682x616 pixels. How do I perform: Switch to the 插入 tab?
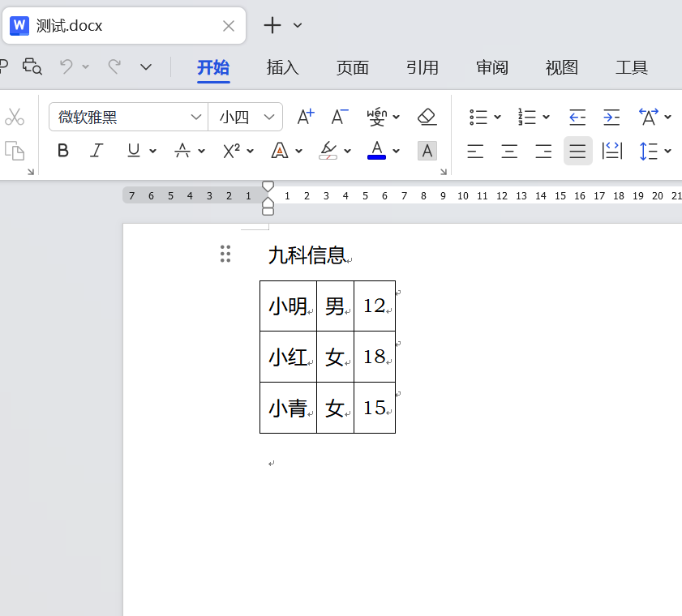283,67
